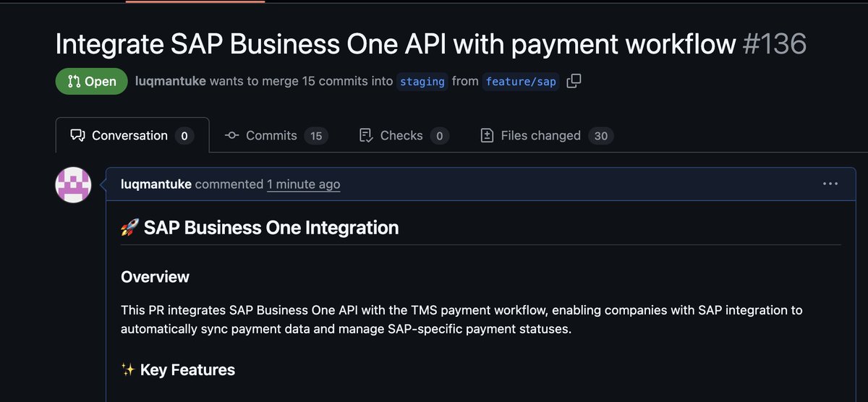Open luqmantuke author link in comment header

[156, 184]
